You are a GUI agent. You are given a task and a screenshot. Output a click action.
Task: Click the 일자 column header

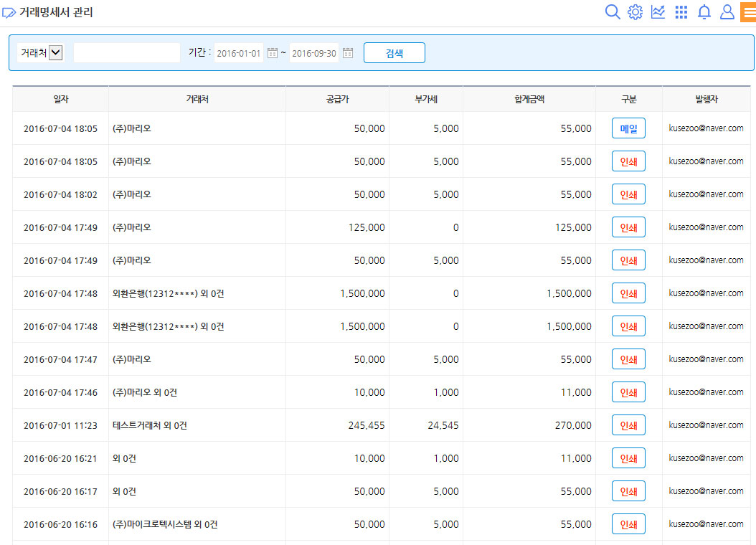[61, 99]
